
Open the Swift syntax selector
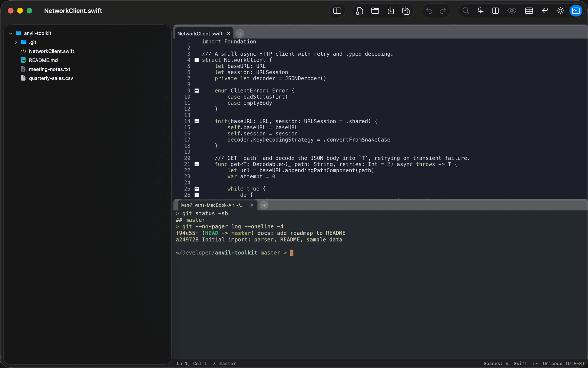[x=520, y=364]
